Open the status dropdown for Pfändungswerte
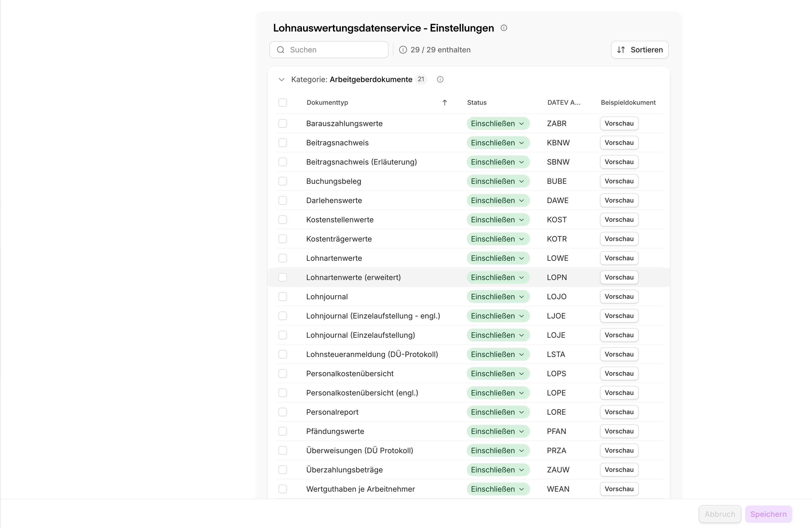Screen dimensions: 812x528 tap(498, 431)
